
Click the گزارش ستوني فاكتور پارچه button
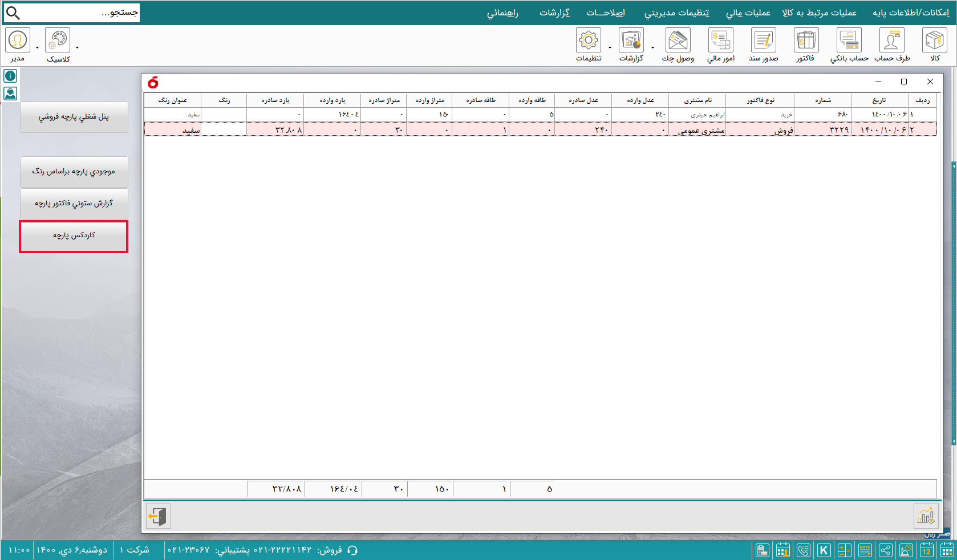tap(74, 204)
